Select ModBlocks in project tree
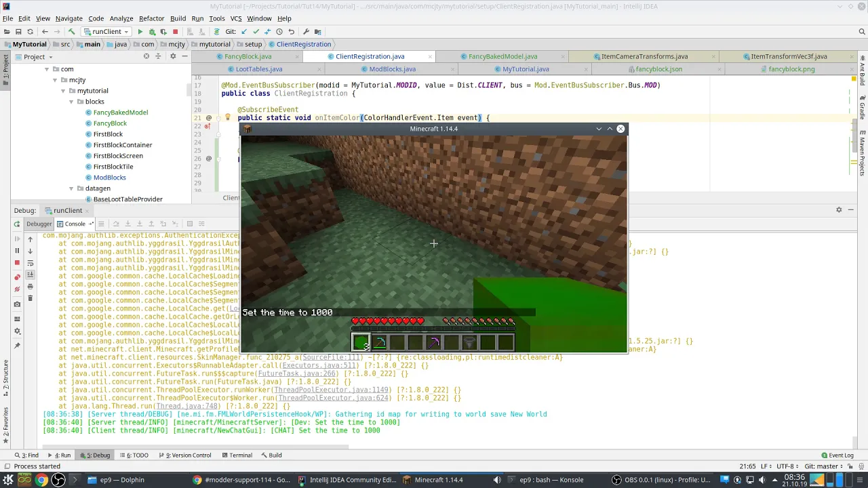The height and width of the screenshot is (488, 868). [109, 178]
